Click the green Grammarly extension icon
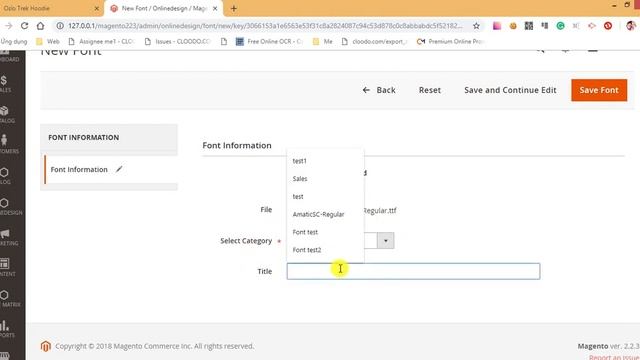Screen dimensions: 640x360 point(560,26)
